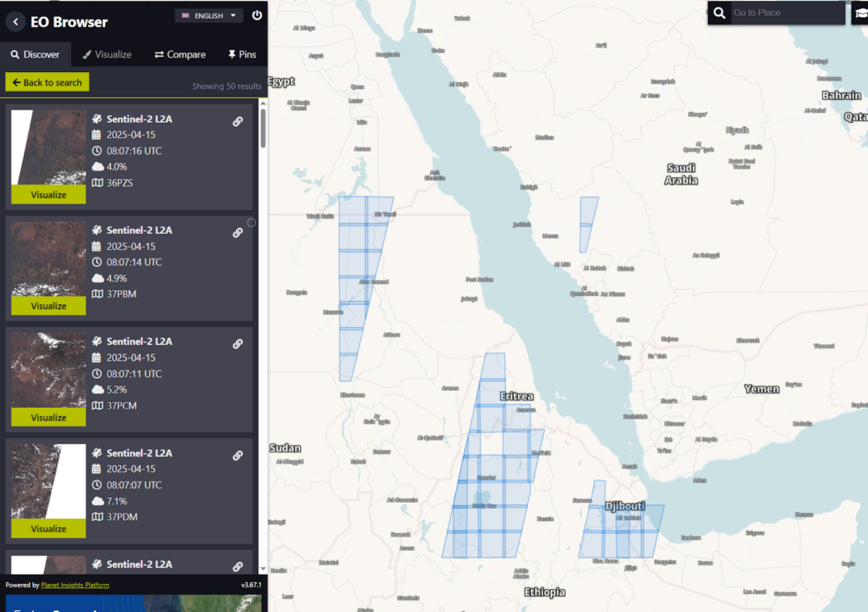Click the cloud cover value 5.2%

[117, 390]
